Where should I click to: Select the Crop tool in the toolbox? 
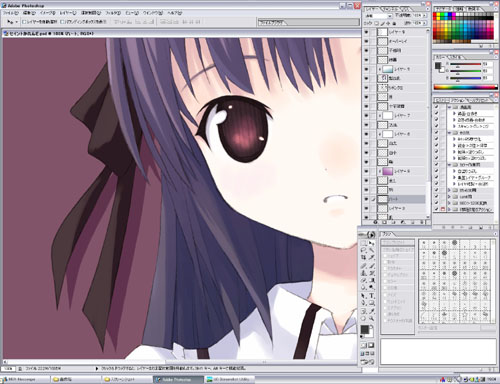(x=364, y=258)
